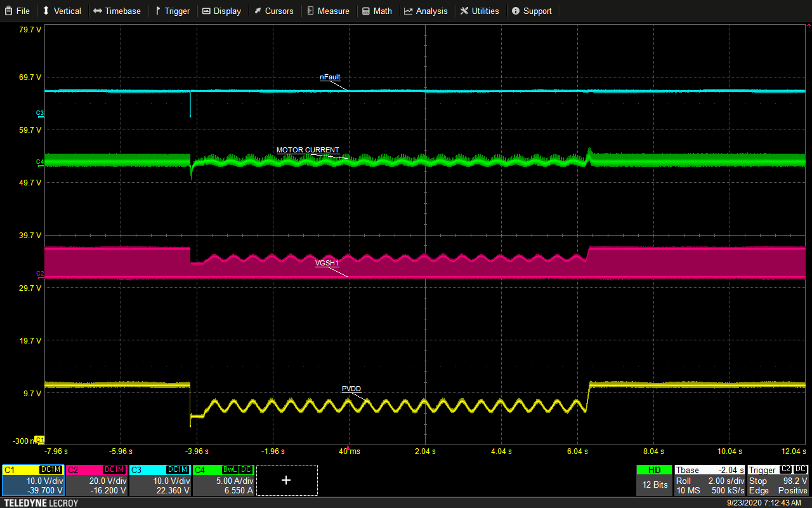
Task: Add a new trace with the plus box
Action: pos(286,481)
